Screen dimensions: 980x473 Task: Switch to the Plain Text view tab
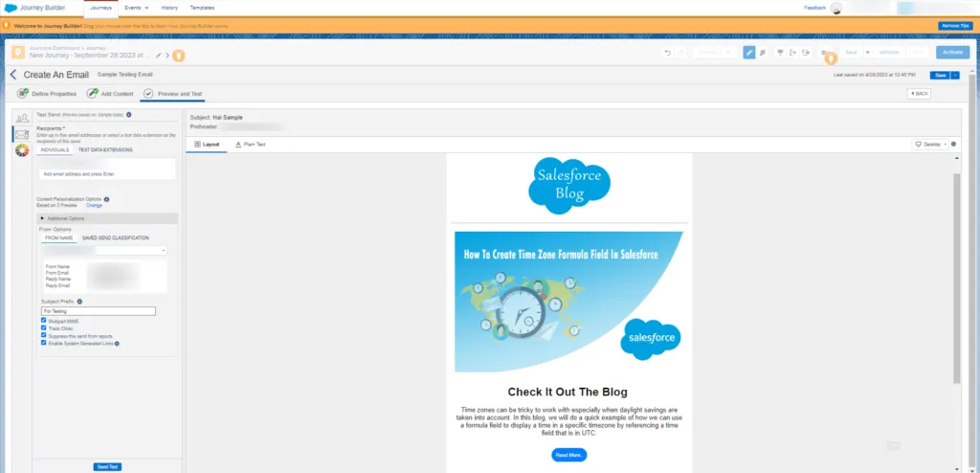tap(250, 145)
